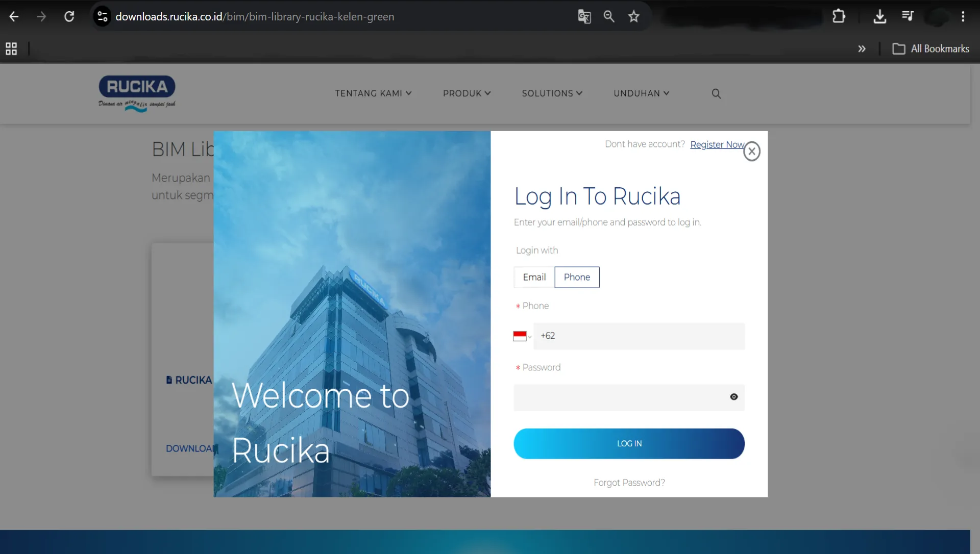Show hidden bookmarks with double chevron

[862, 48]
